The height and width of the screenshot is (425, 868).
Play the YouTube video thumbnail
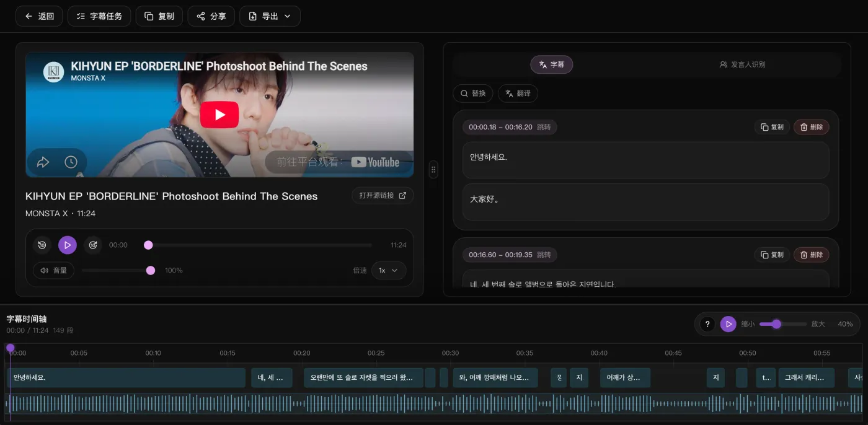219,115
